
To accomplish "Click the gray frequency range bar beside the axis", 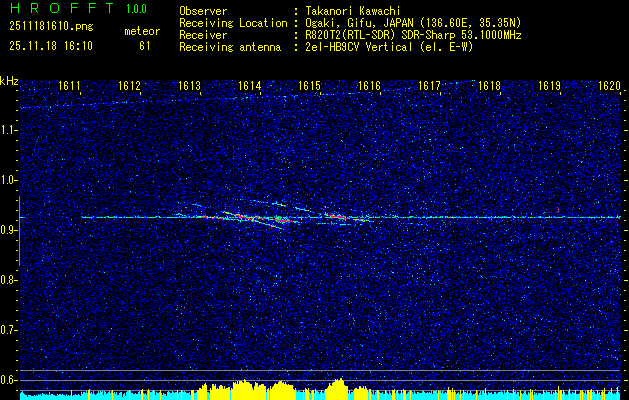I will pos(19,231).
